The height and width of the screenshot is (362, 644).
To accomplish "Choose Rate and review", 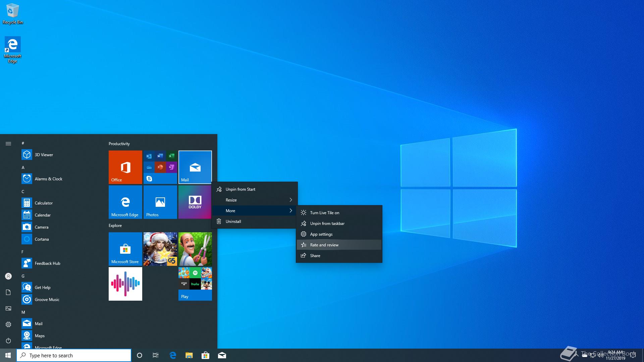I will 339,245.
